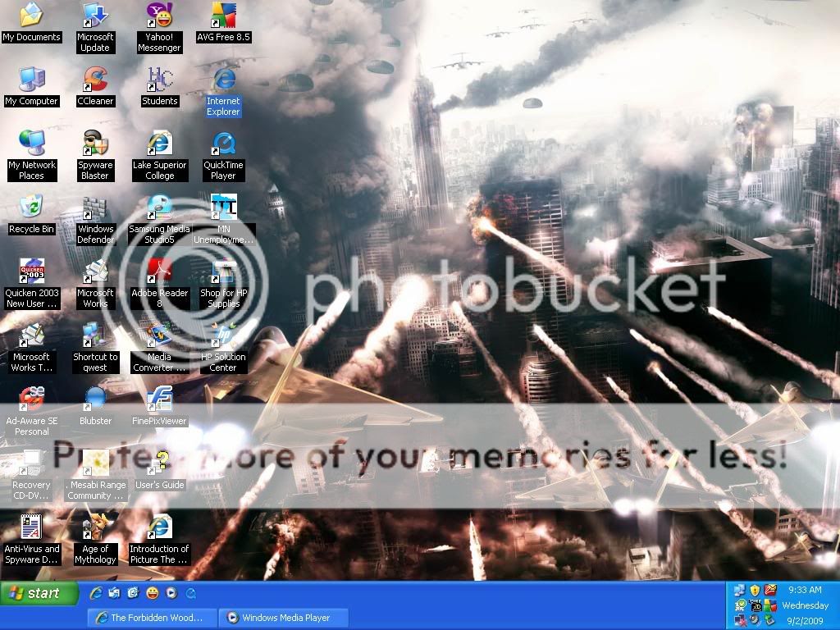Open Windows Media Player from Quick Launch
Image resolution: width=840 pixels, height=630 pixels.
point(171,593)
